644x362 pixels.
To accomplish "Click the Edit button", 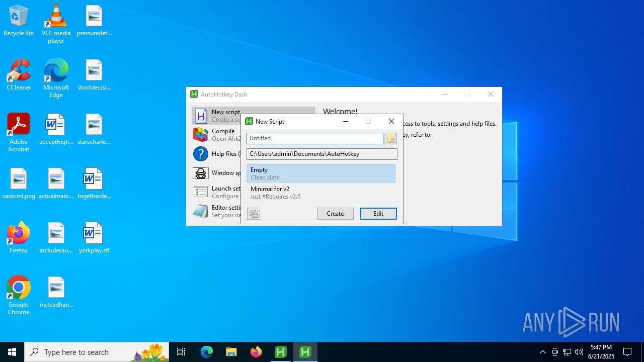I will tap(378, 214).
